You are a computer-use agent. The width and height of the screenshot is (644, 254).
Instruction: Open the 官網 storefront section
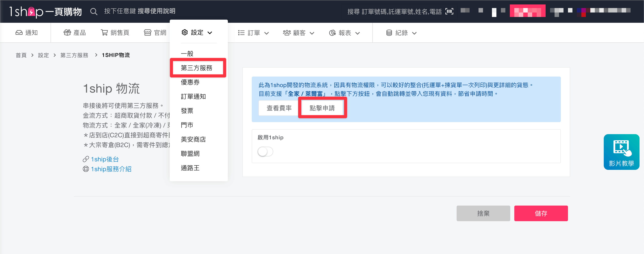[x=155, y=33]
